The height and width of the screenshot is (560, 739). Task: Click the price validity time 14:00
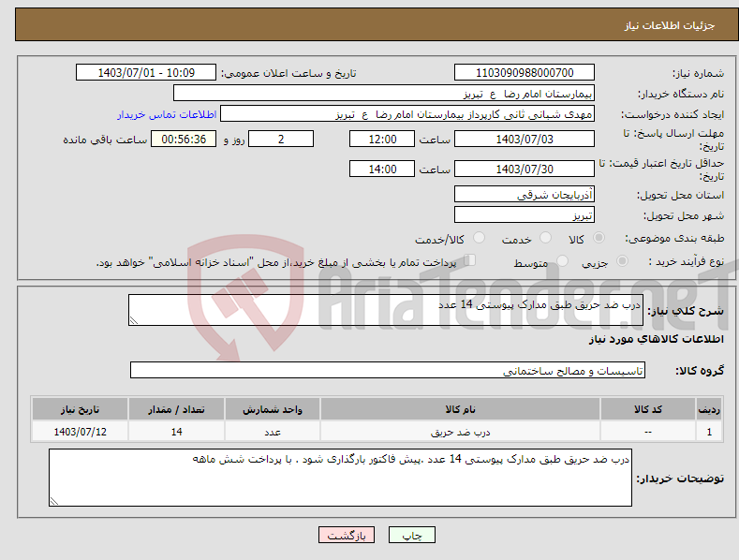[x=382, y=169]
